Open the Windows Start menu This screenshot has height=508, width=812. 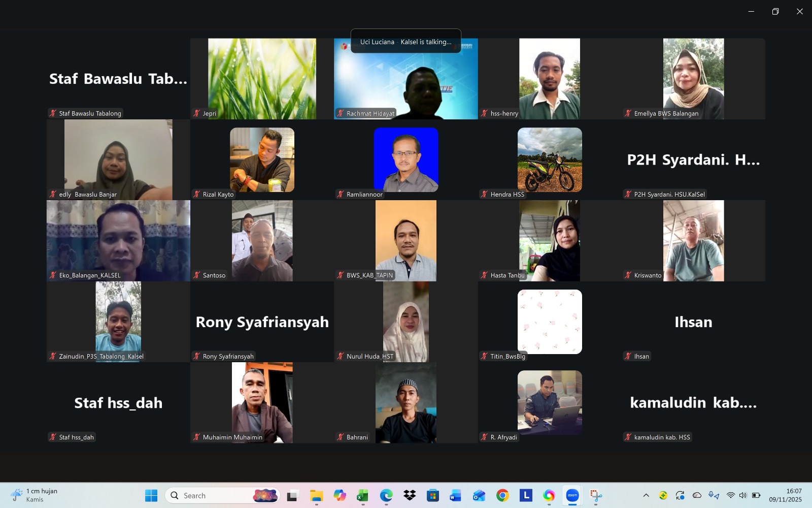151,495
